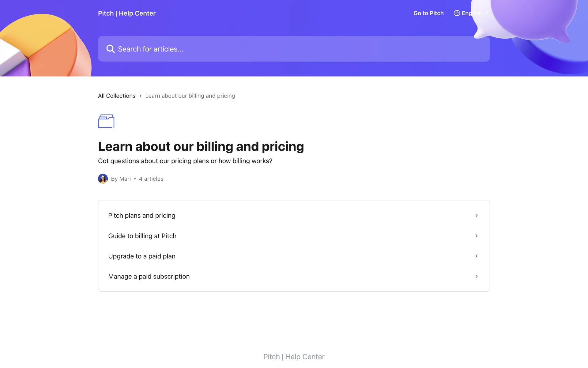Viewport: 588px width, 368px height.
Task: Focus the Search for articles field
Action: pyautogui.click(x=294, y=49)
